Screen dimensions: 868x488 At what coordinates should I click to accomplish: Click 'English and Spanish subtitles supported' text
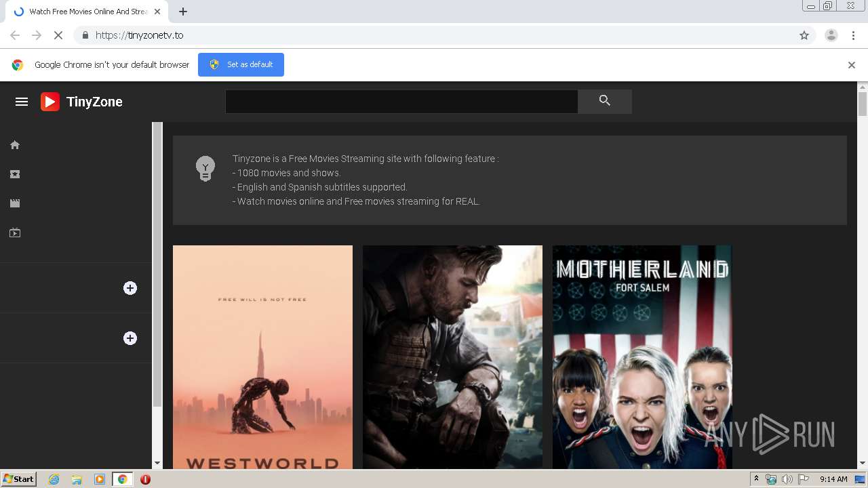[x=319, y=187]
